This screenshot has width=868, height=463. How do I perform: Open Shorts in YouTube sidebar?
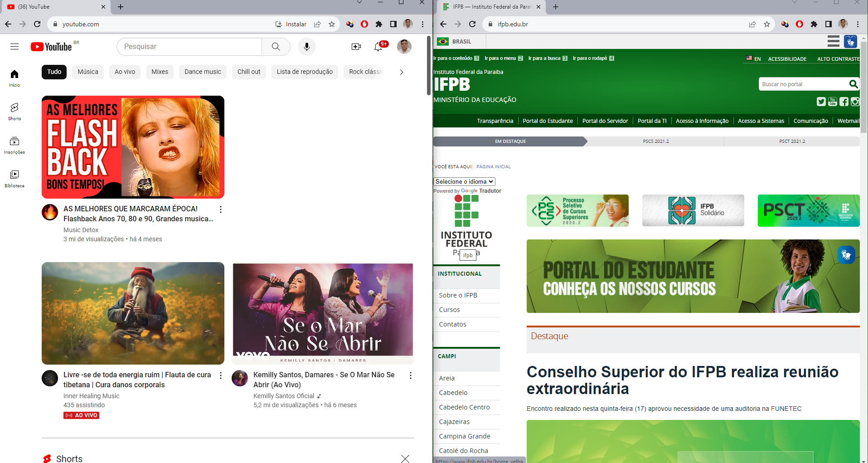coord(15,112)
